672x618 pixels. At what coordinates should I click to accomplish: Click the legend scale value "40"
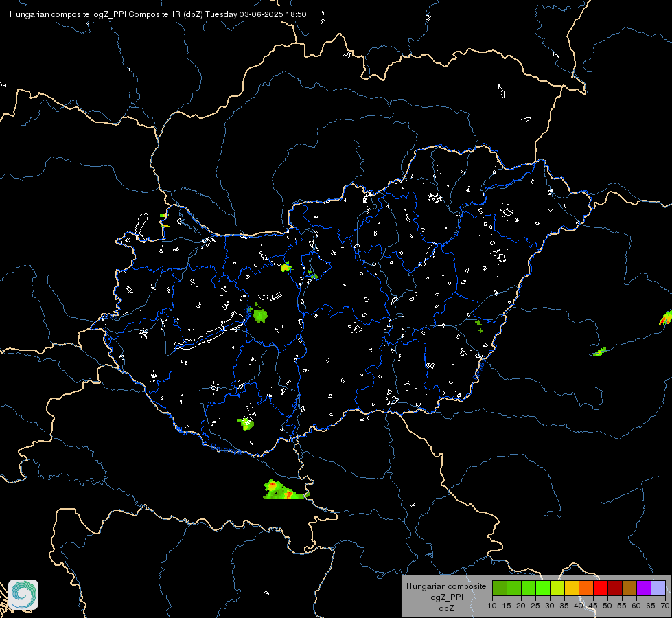coord(579,606)
